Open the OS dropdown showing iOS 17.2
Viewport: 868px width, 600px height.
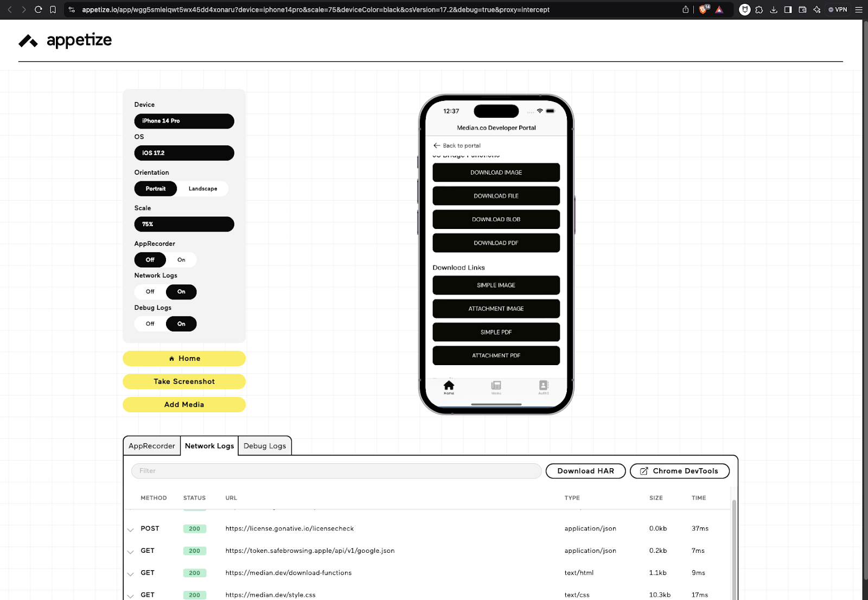point(184,153)
